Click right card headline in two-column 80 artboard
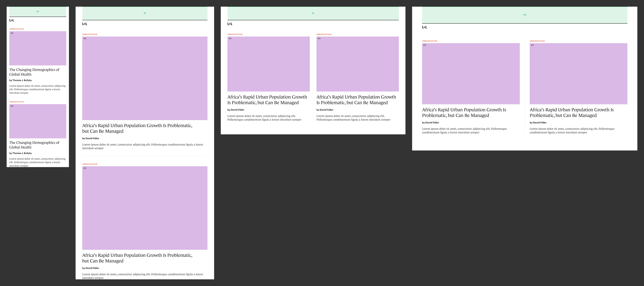Viewport: 644px width, 286px height. (356, 100)
